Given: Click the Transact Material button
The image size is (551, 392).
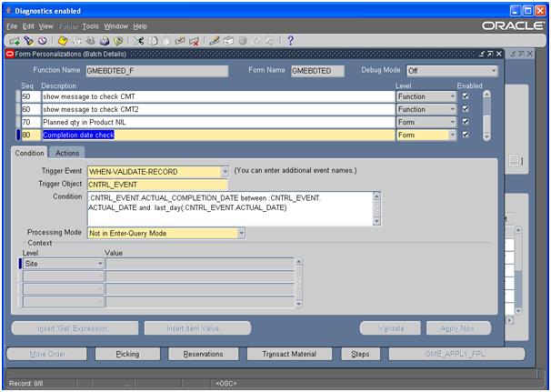Looking at the screenshot, I should click(292, 354).
